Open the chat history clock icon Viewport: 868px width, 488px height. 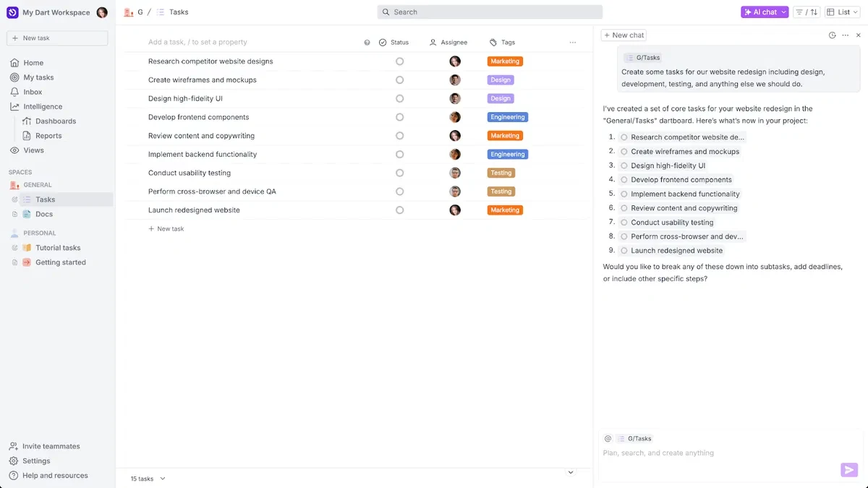pos(832,35)
